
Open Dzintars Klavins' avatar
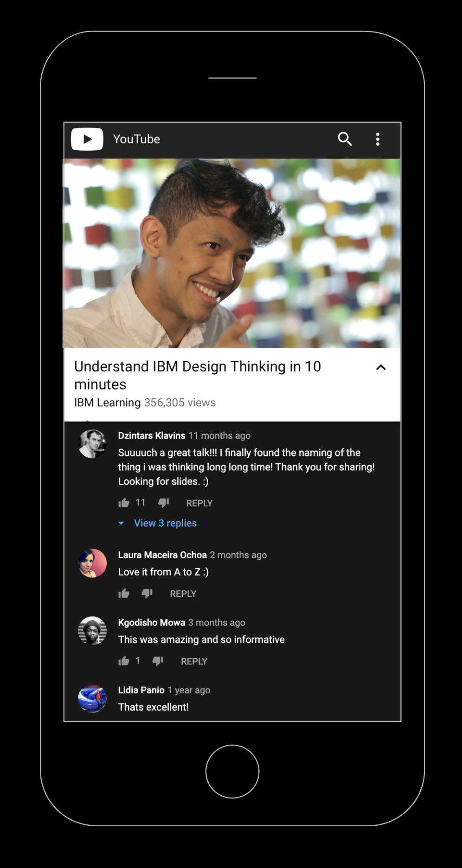click(92, 444)
